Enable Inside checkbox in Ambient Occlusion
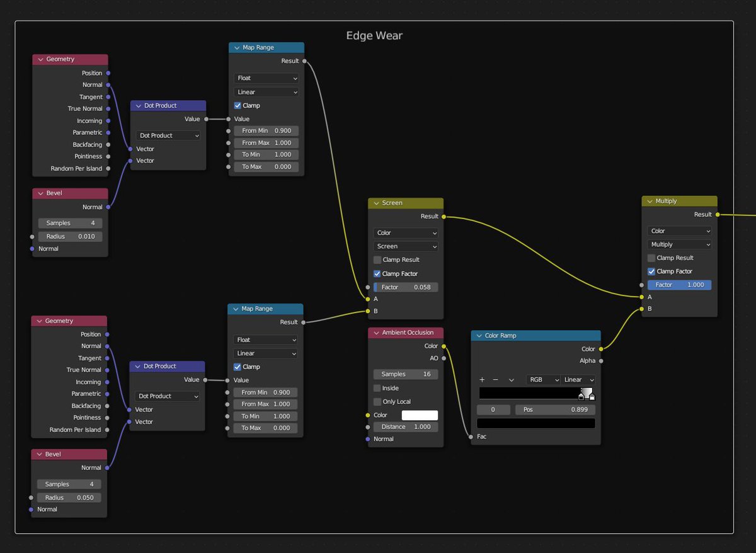 click(377, 389)
